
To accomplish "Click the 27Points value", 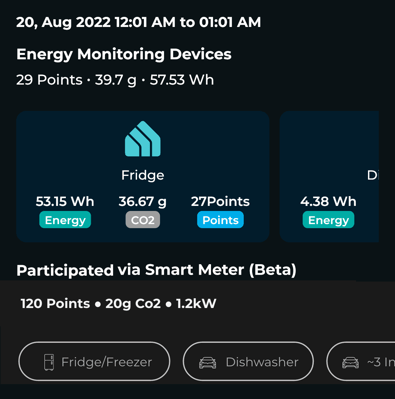I will [220, 201].
